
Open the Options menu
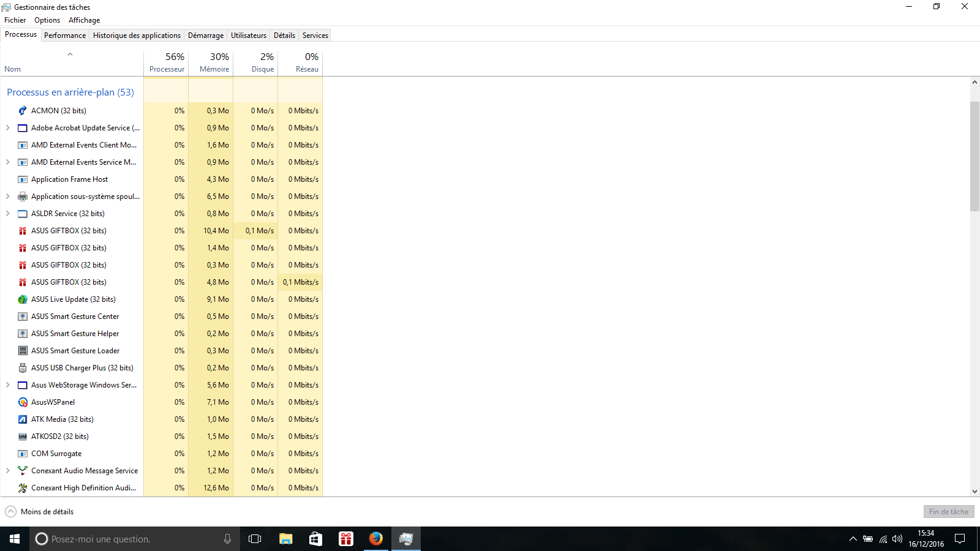pyautogui.click(x=47, y=20)
